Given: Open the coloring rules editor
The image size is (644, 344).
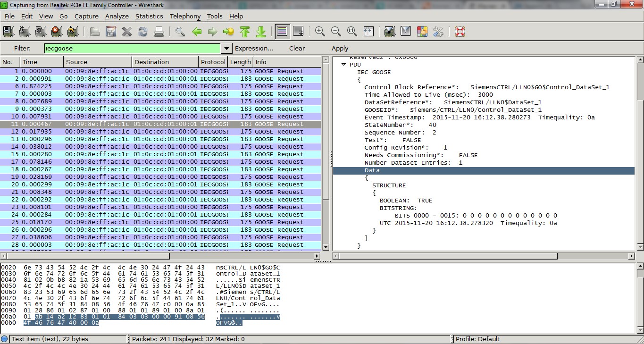Looking at the screenshot, I should (422, 32).
